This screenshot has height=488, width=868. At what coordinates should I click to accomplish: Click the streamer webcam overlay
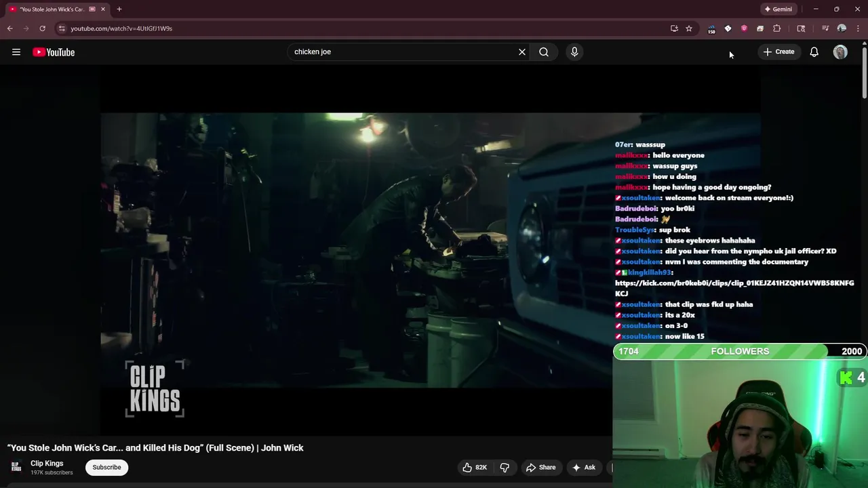[x=740, y=424]
